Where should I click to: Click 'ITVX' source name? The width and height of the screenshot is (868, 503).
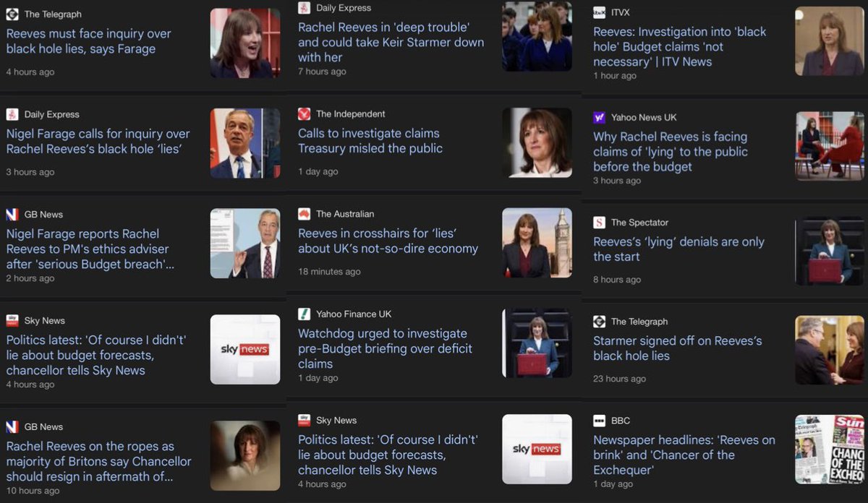coord(621,12)
